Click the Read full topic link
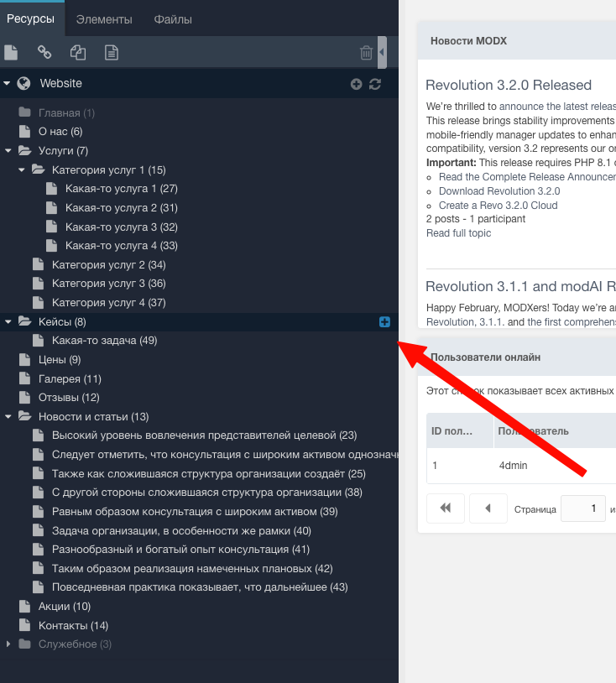This screenshot has width=616, height=683. pyautogui.click(x=458, y=233)
